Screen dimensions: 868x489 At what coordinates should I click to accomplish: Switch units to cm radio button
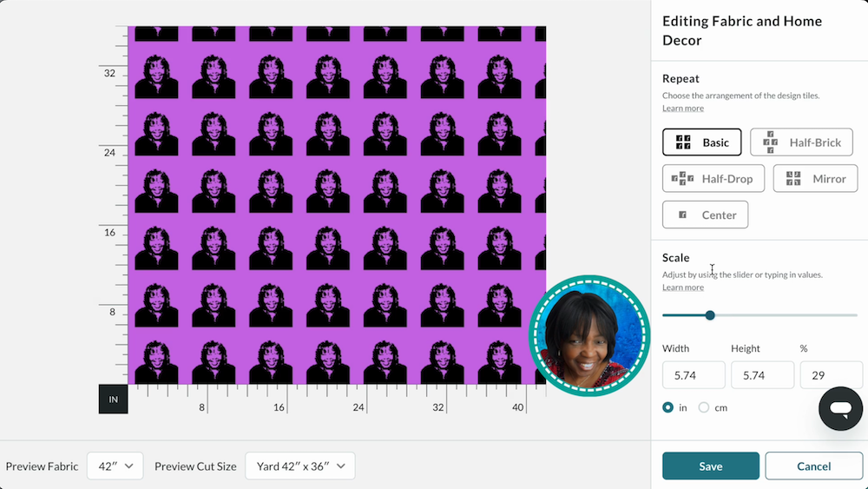tap(704, 407)
